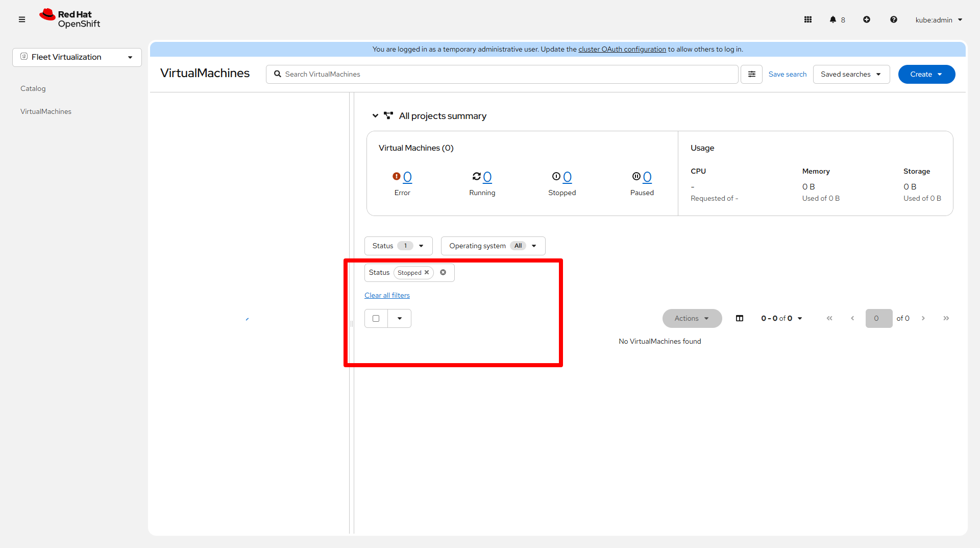Click Clear all filters link
Viewport: 980px width, 548px height.
point(387,295)
